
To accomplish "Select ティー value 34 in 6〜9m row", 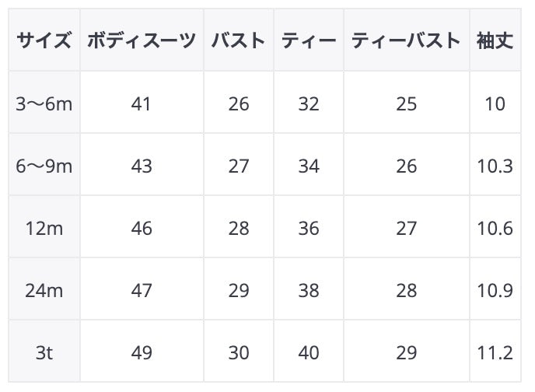I will tap(309, 166).
